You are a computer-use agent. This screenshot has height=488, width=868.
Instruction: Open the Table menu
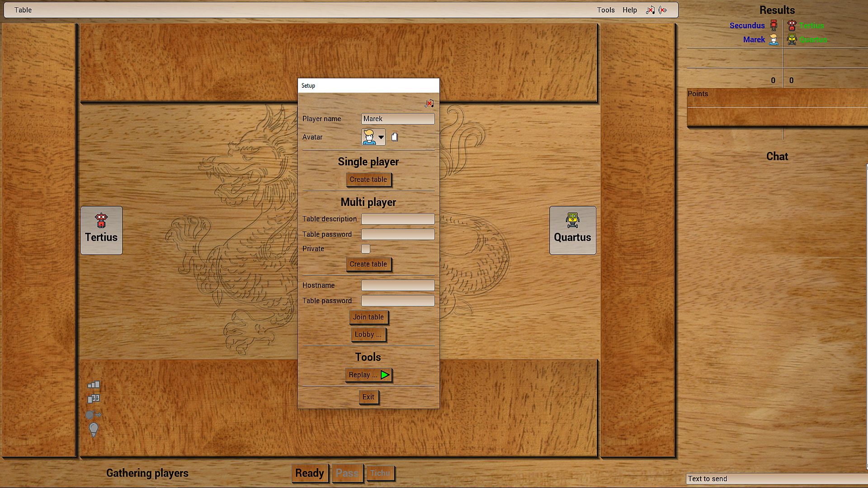pos(23,10)
